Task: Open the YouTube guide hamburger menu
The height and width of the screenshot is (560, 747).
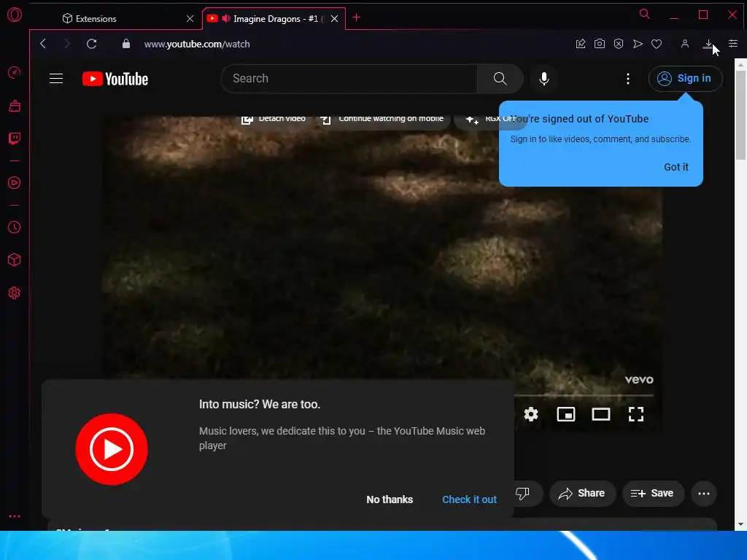Action: coord(56,79)
